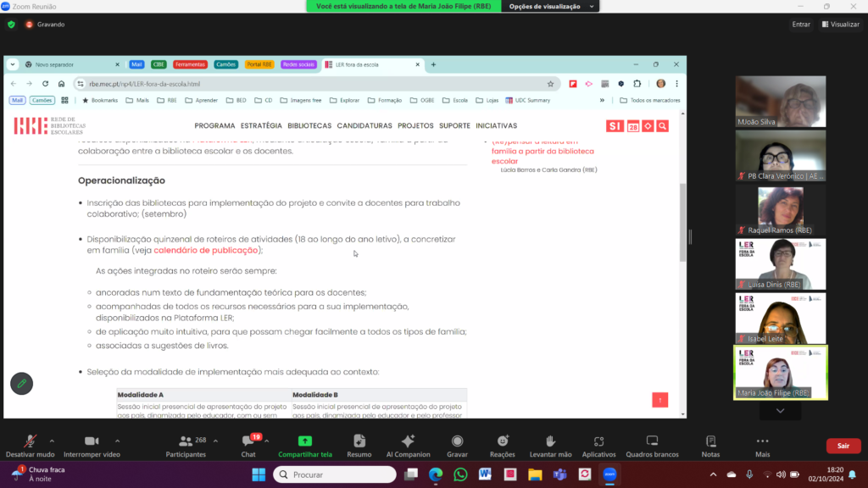This screenshot has height=488, width=868.
Task: Open Opções de visualização dropdown
Action: [549, 6]
